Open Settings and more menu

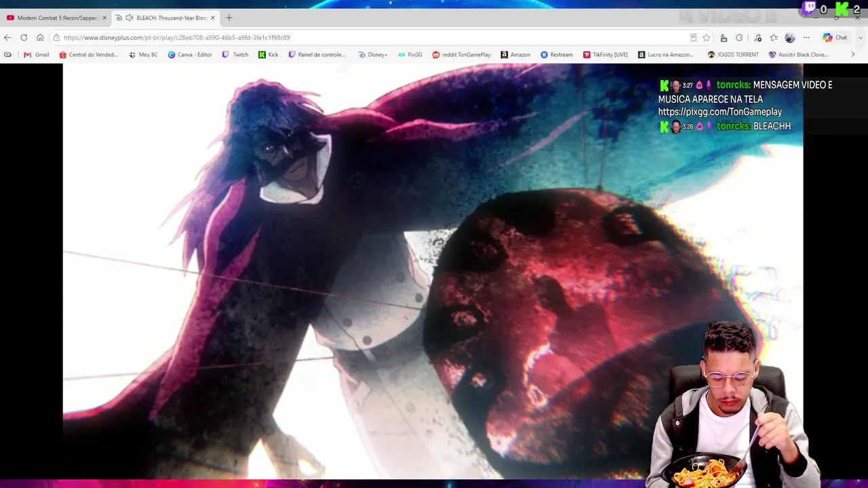click(806, 37)
